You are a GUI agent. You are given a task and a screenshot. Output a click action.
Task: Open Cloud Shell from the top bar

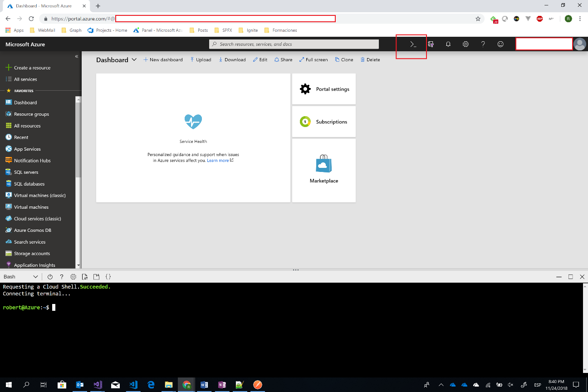click(x=412, y=44)
